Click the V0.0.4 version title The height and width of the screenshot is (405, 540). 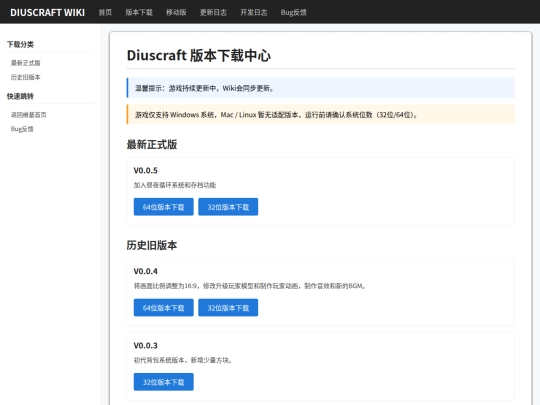tap(146, 271)
